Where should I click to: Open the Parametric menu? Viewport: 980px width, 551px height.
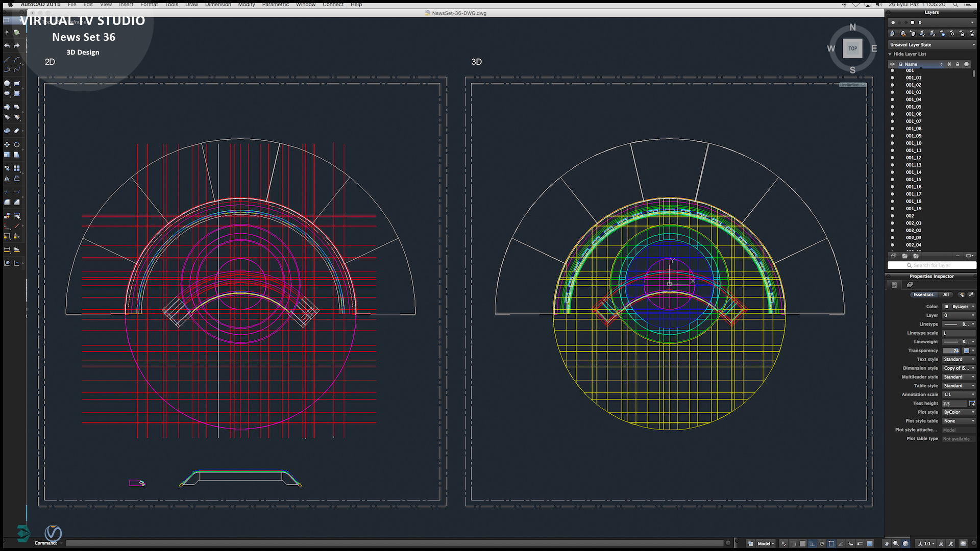[275, 4]
